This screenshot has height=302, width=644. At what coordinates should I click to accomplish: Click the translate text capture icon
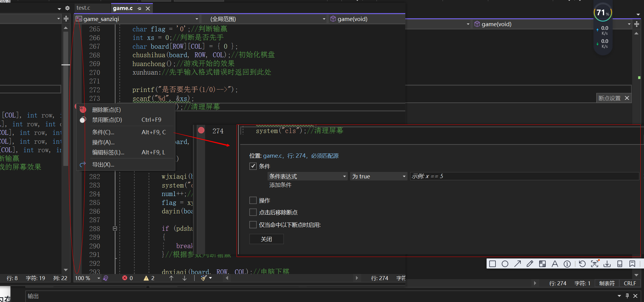595,264
